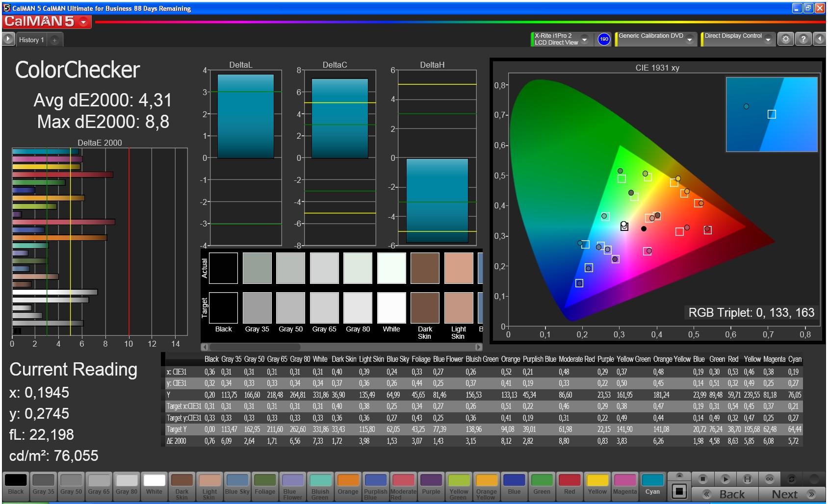Open the settings gear
Image resolution: width=828 pixels, height=504 pixels.
(785, 39)
